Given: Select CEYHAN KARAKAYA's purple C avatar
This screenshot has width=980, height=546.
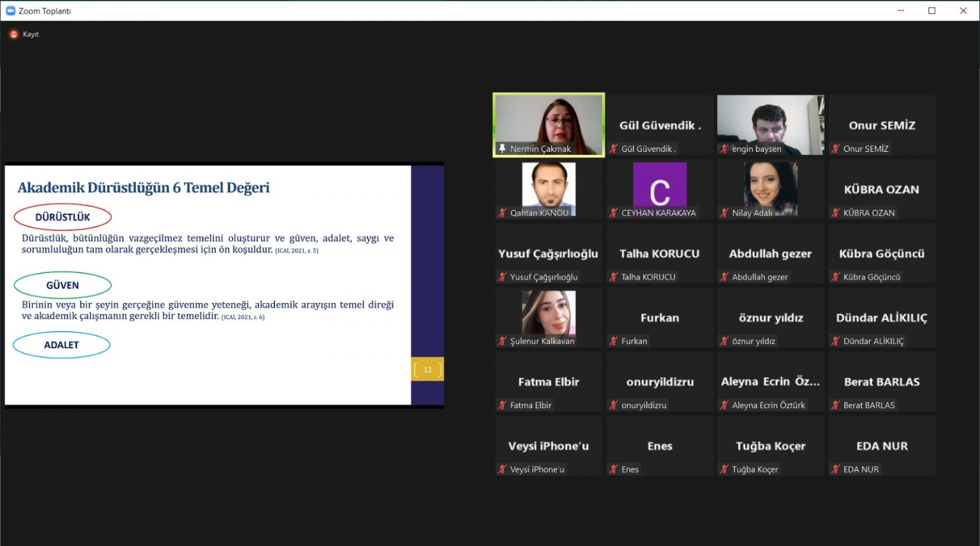Looking at the screenshot, I should (660, 185).
